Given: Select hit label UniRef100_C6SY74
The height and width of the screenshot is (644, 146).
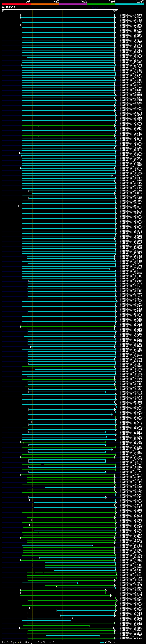Looking at the screenshot, I should (x=131, y=595).
